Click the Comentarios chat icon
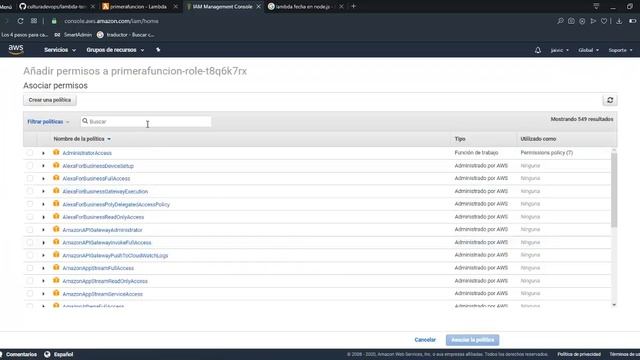This screenshot has width=640, height=360. click(x=1, y=354)
